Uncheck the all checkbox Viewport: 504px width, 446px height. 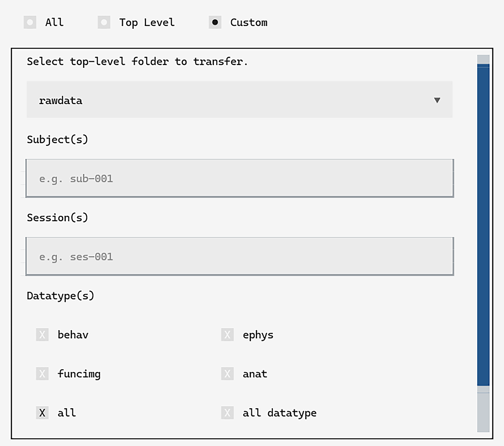tap(42, 413)
